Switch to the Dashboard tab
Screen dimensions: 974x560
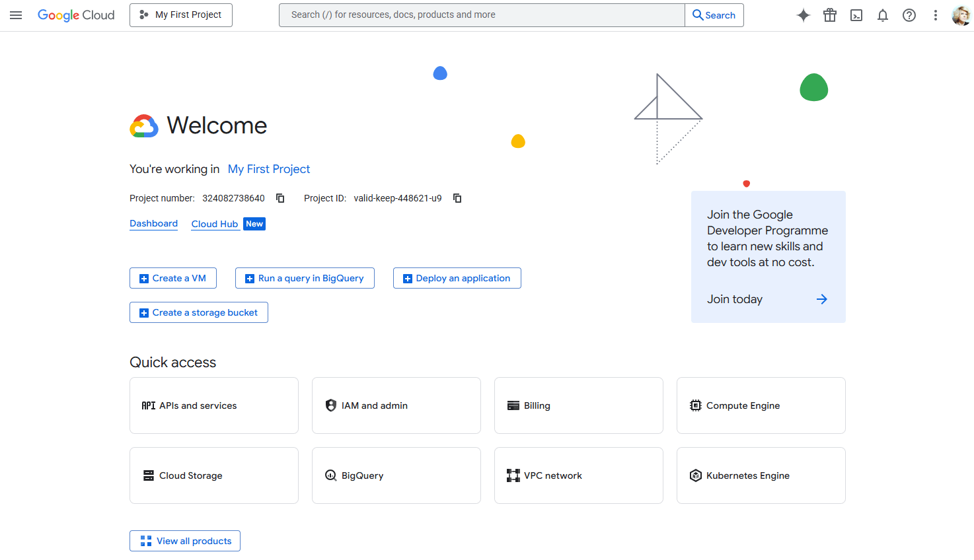[x=153, y=223]
